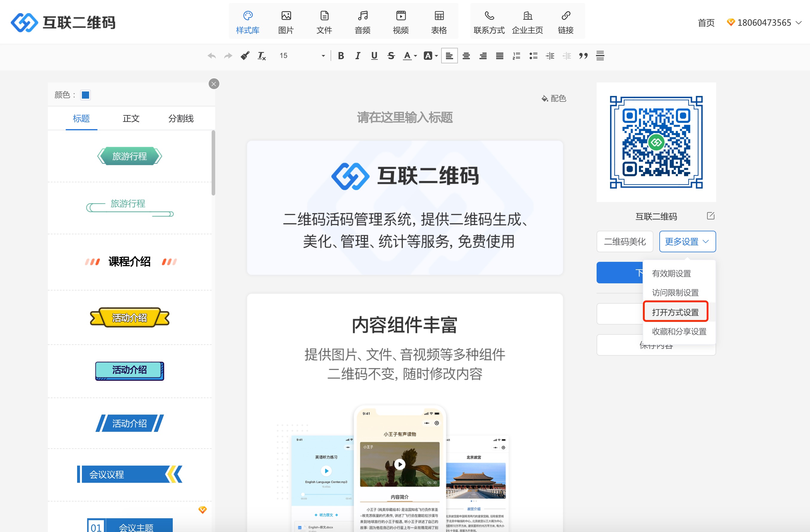The image size is (810, 532).
Task: Expand the 更多设置 dropdown
Action: (x=687, y=242)
